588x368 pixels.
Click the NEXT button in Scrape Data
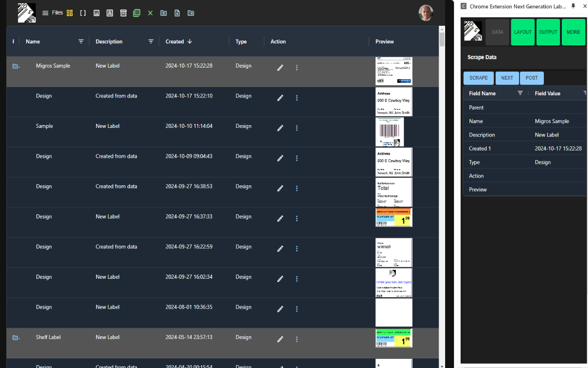507,78
